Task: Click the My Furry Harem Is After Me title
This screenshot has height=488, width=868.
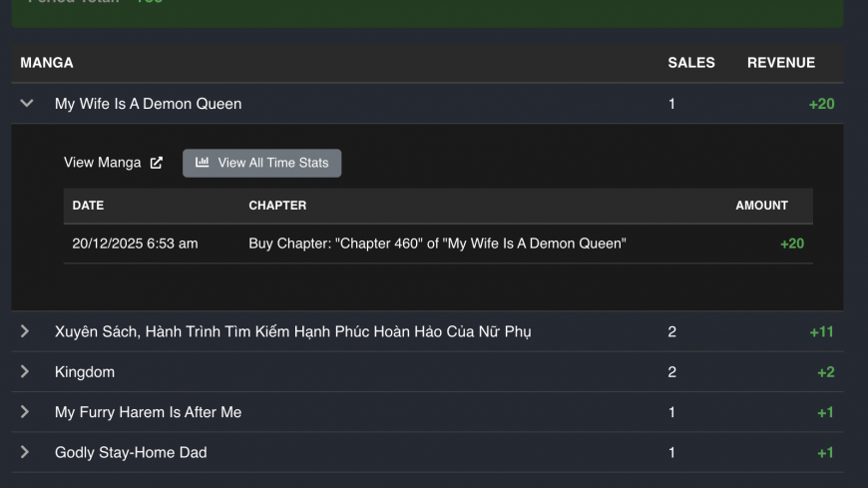Action: [148, 412]
